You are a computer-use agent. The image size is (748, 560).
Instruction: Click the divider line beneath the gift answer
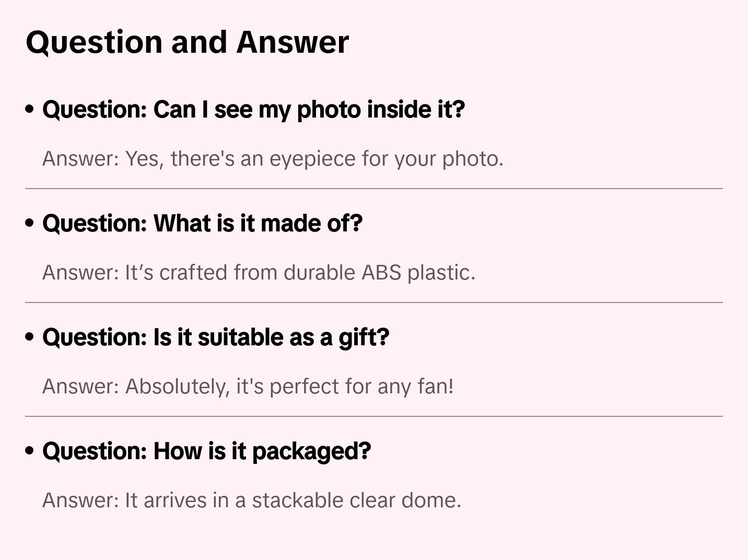[374, 416]
